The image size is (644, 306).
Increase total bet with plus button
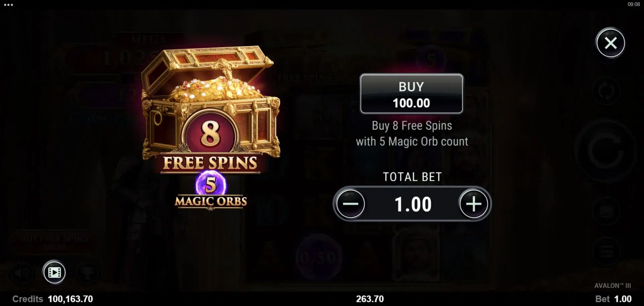(474, 204)
